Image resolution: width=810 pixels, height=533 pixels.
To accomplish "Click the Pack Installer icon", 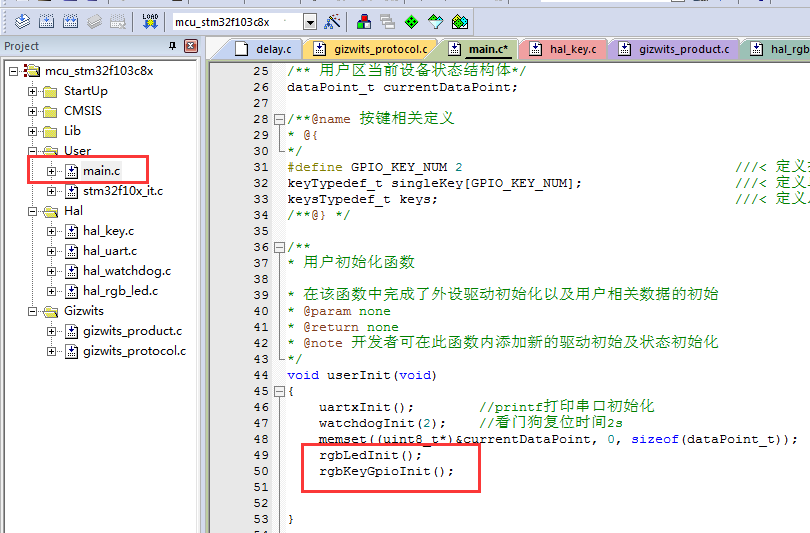I will pyautogui.click(x=459, y=21).
